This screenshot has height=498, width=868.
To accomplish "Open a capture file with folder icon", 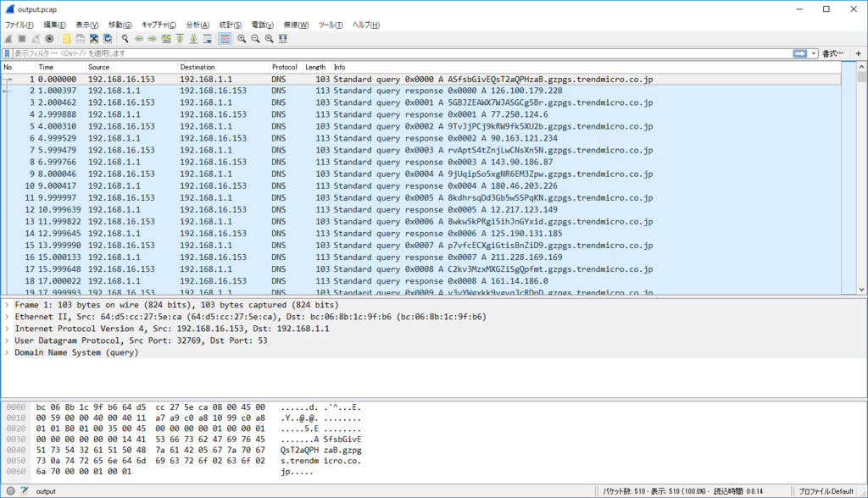I will point(66,39).
